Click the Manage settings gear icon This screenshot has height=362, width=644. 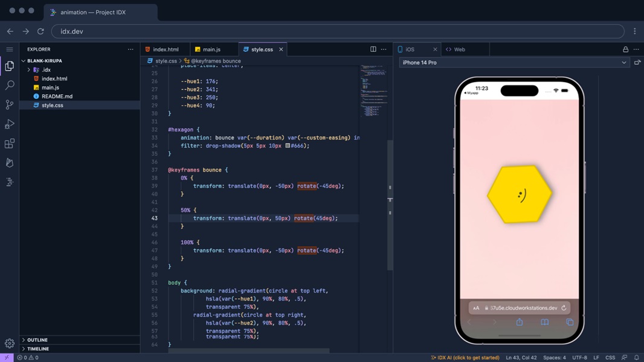[10, 343]
